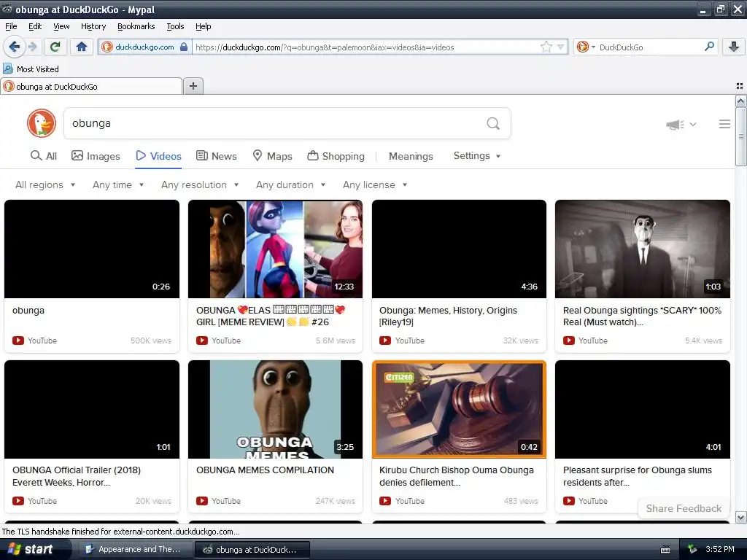This screenshot has width=747, height=560.
Task: Open the 4:36 Riley19 video thumbnail
Action: tap(459, 249)
